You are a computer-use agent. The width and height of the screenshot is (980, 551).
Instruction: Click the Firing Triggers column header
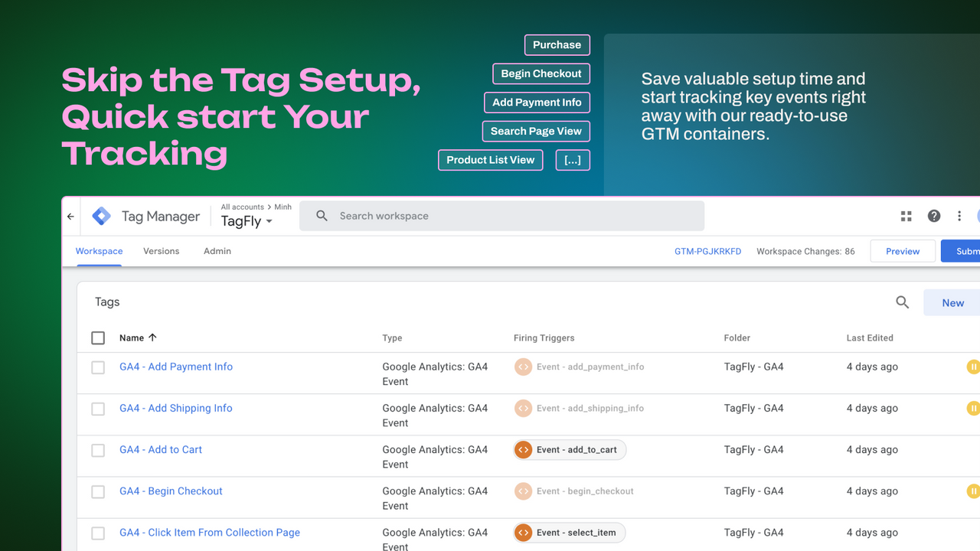[544, 337]
